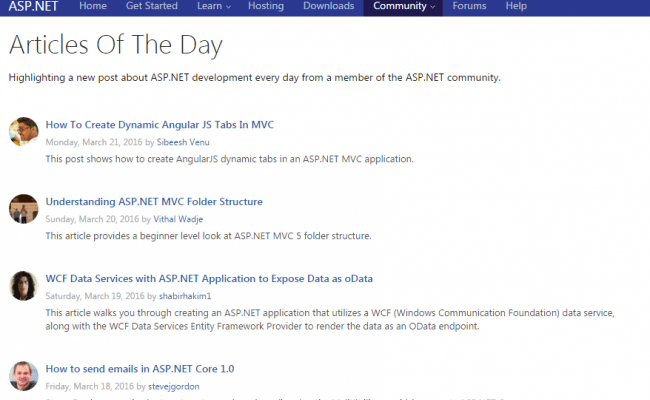Open article How To Create Dynamic Angular JS Tabs

160,125
